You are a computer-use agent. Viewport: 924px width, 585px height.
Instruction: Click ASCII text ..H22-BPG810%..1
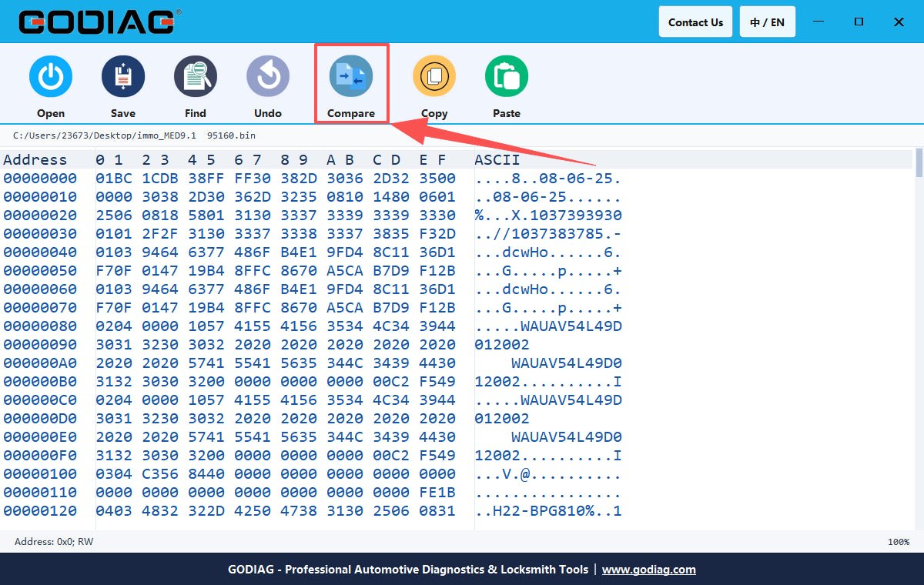(x=548, y=511)
